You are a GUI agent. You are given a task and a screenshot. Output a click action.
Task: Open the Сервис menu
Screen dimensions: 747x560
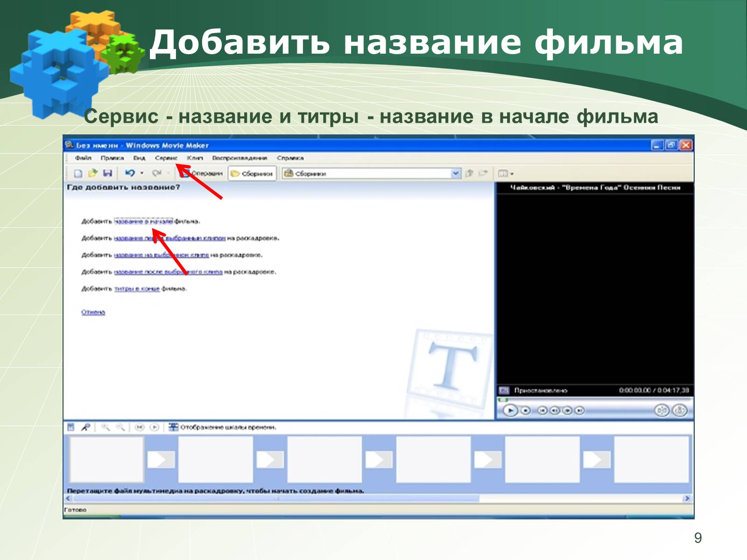pyautogui.click(x=166, y=158)
